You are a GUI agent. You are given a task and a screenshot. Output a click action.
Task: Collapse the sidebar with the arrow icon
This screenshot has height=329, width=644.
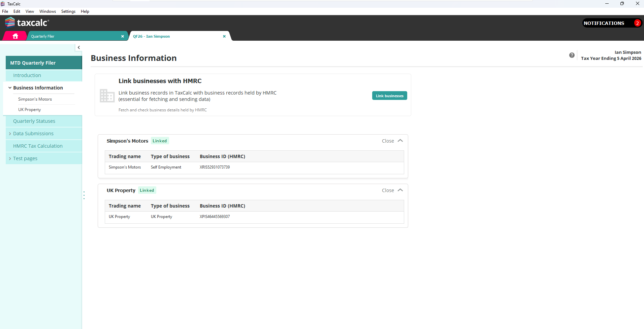tap(79, 47)
